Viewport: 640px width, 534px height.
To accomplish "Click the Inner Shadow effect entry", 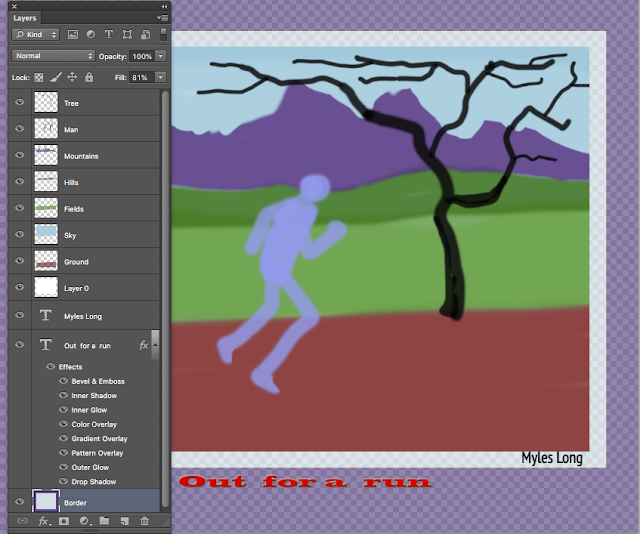I will coord(94,395).
